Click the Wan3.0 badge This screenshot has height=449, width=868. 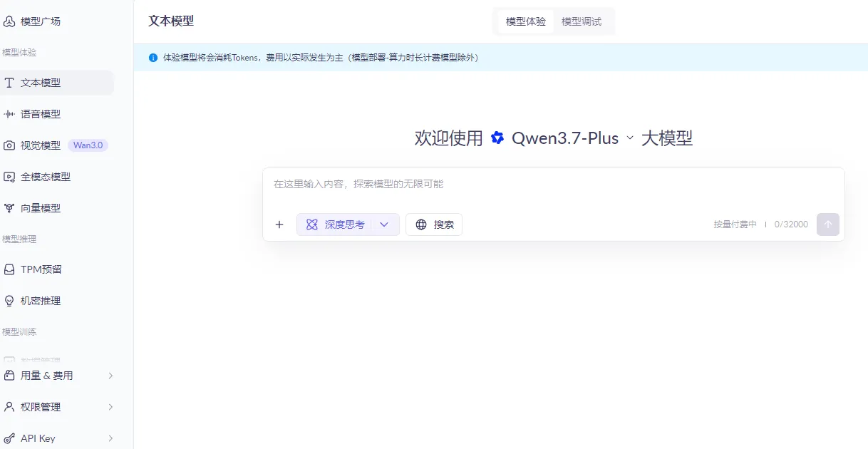(88, 145)
